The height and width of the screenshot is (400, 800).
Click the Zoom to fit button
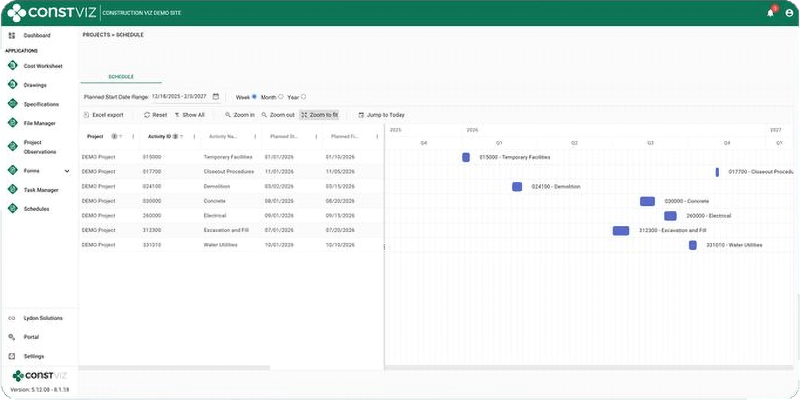pos(319,115)
